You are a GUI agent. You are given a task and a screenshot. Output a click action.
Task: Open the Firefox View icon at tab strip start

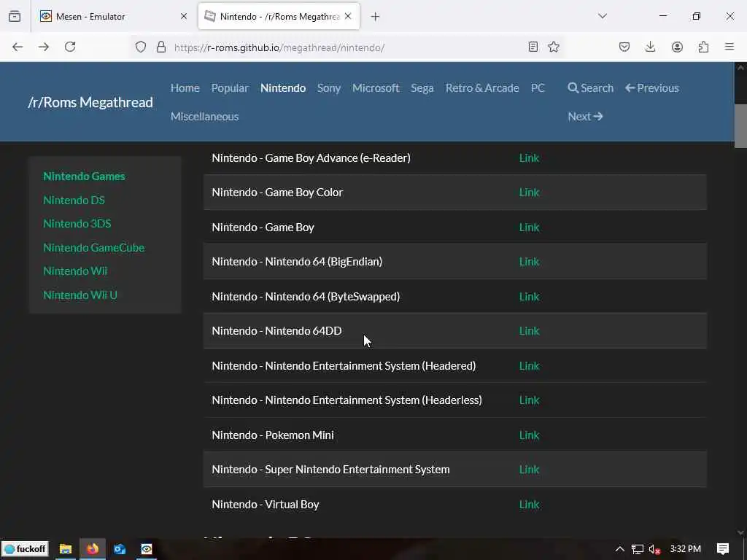click(15, 16)
